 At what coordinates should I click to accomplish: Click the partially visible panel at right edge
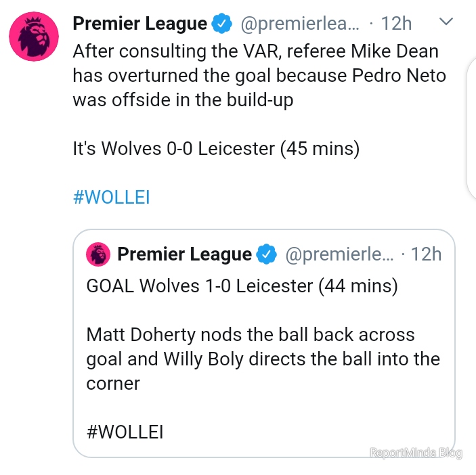471,129
